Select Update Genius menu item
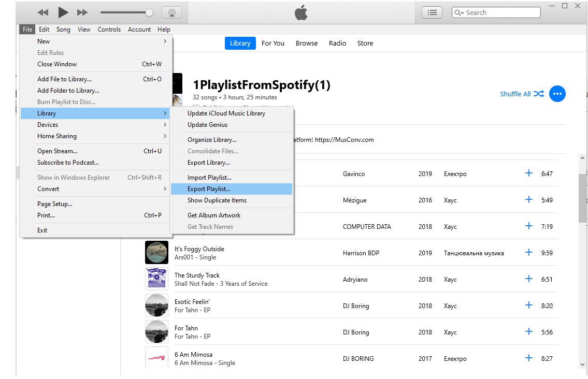The image size is (588, 379). [232, 124]
